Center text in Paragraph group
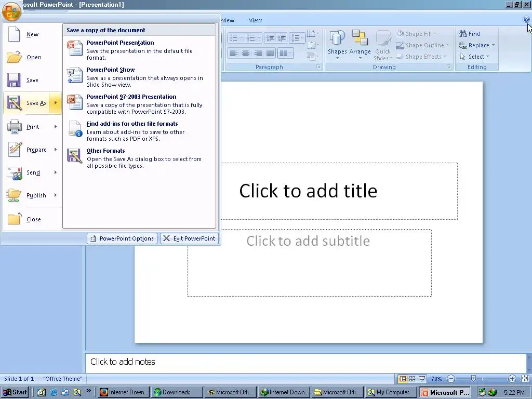This screenshot has width=532, height=399. coord(246,53)
